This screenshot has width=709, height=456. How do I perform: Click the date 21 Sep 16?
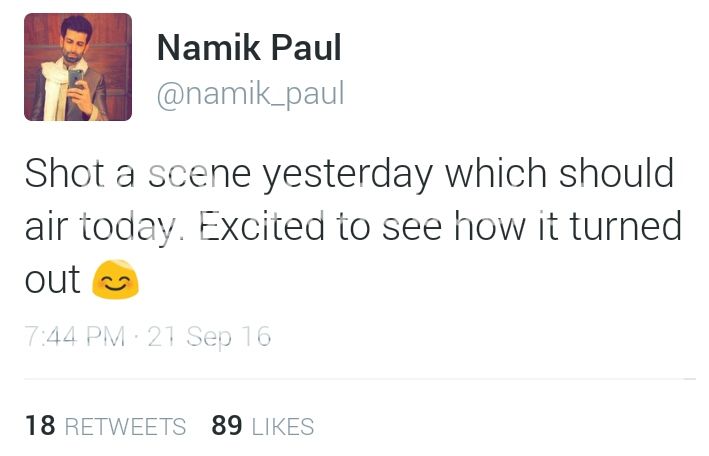coord(209,338)
